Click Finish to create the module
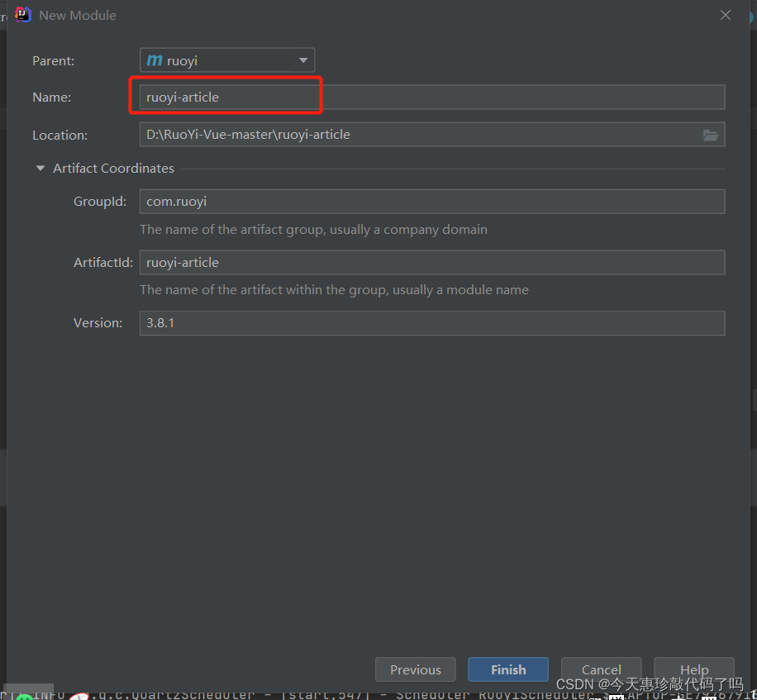Screen dimensions: 757x700 [x=508, y=669]
